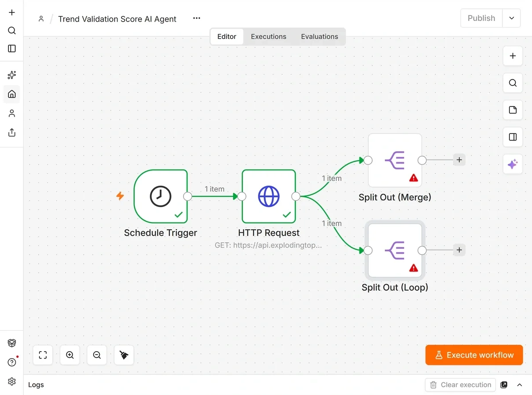
Task: Click the 1 item label after Schedule Trigger
Action: point(215,189)
